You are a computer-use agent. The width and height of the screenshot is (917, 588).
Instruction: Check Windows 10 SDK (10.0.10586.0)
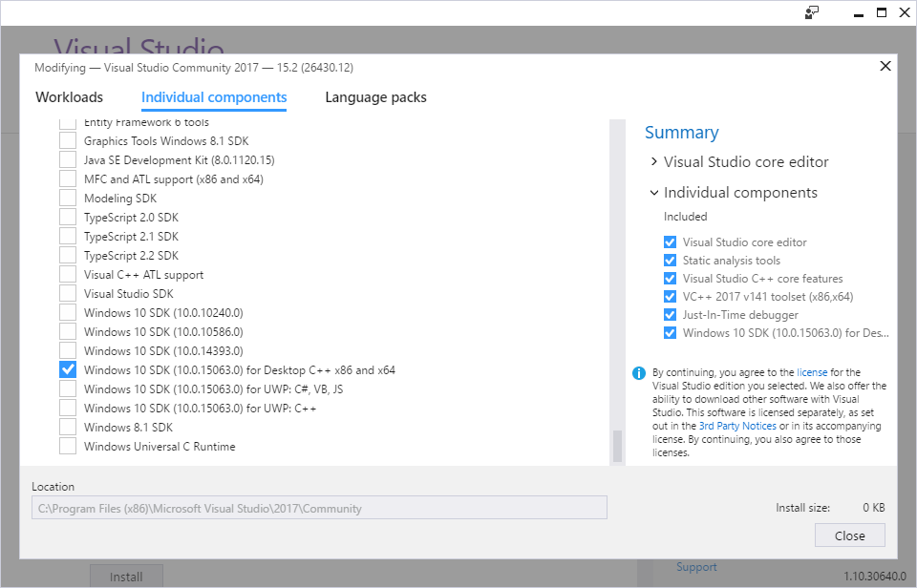(x=68, y=332)
